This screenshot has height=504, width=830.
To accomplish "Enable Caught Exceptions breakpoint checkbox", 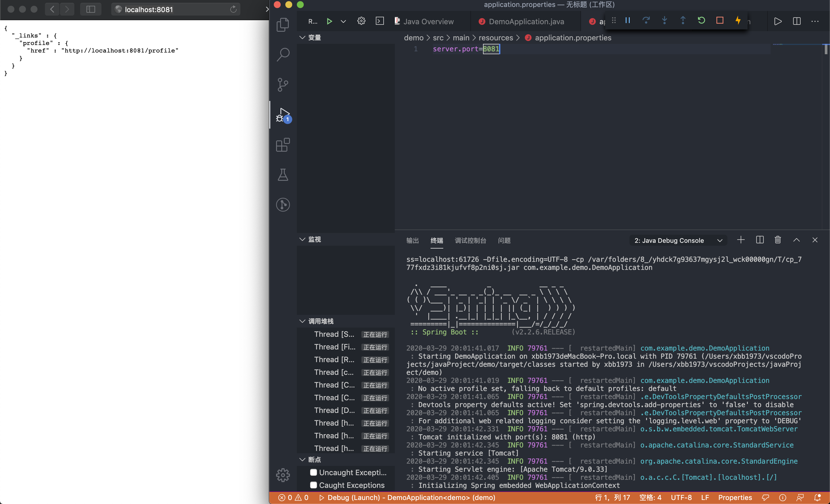I will pos(313,485).
